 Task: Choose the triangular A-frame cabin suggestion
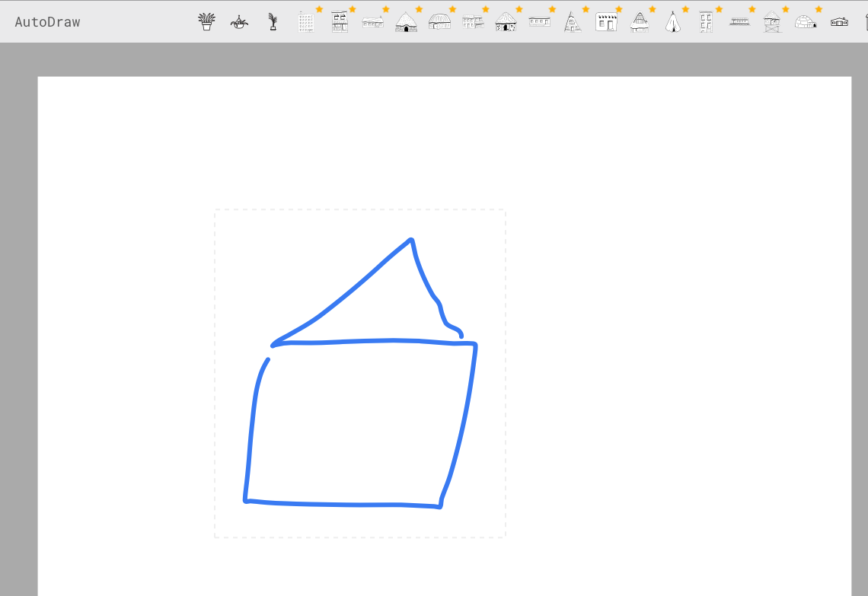[573, 21]
